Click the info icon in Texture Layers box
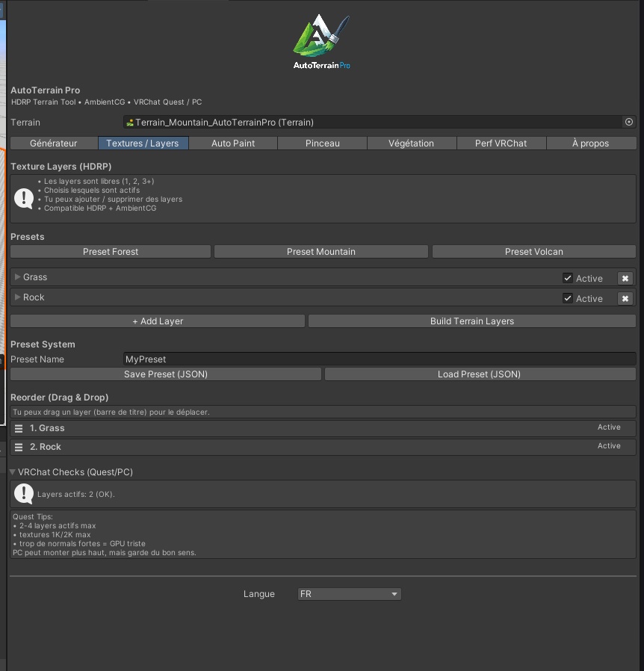Viewport: 644px width, 671px height. pos(24,199)
